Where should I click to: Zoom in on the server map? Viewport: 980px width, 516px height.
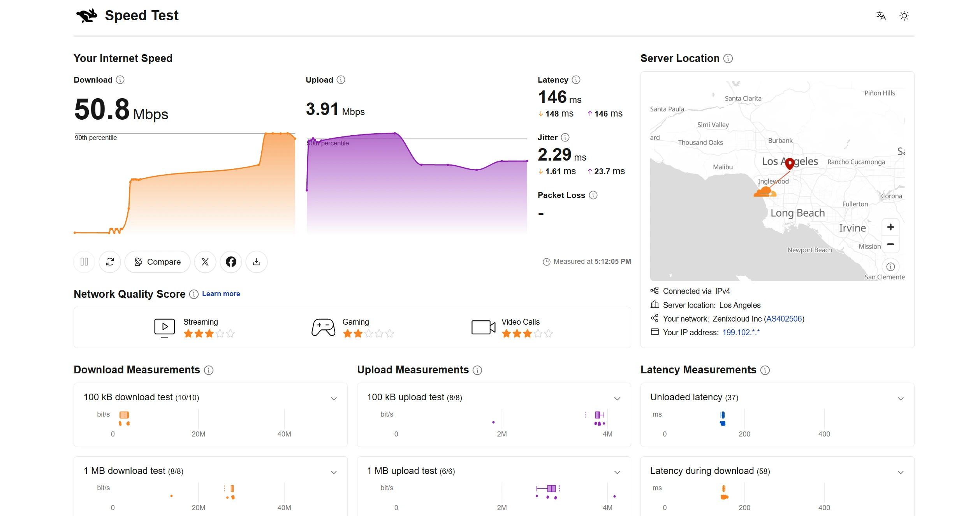tap(890, 227)
